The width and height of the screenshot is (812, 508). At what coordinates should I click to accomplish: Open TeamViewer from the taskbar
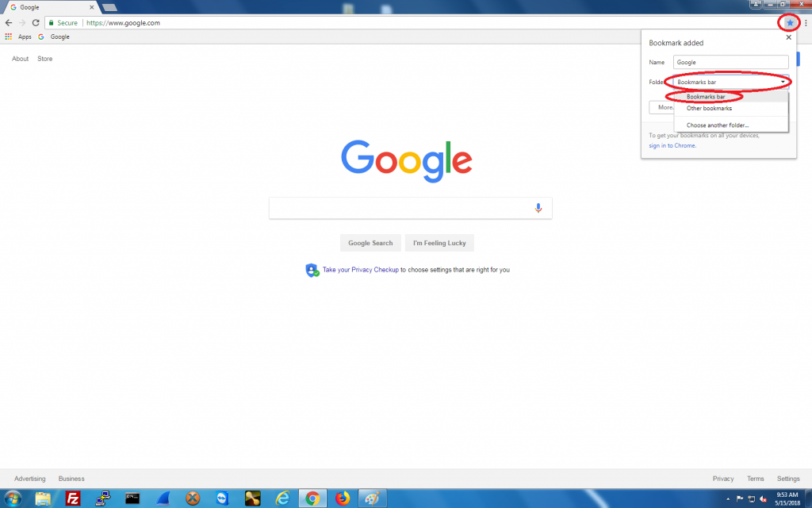220,498
